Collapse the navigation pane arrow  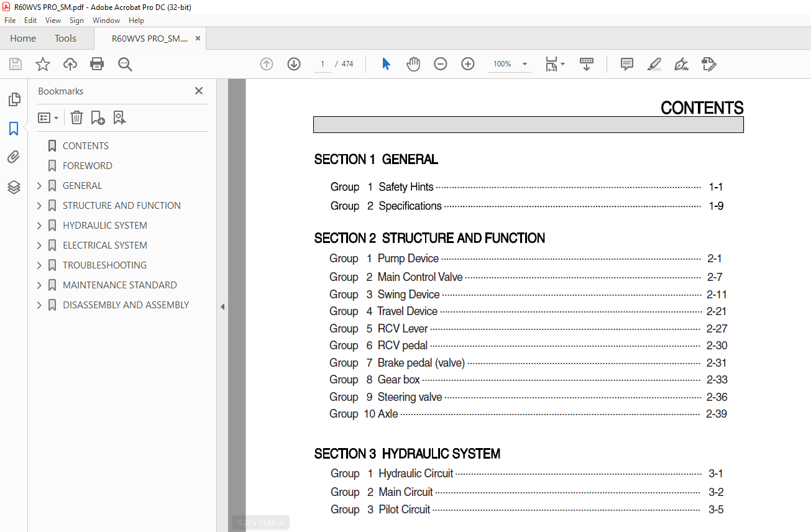click(222, 306)
